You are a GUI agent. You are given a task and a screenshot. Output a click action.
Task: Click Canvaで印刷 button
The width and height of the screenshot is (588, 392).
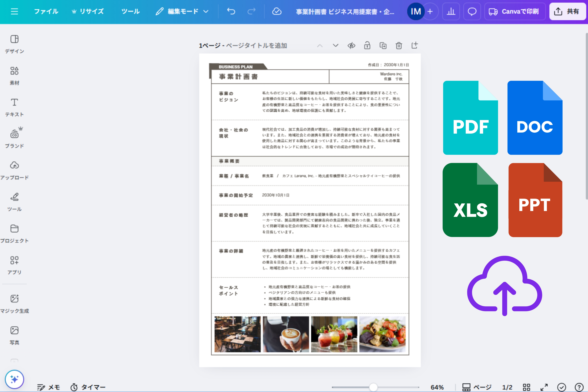click(x=515, y=12)
